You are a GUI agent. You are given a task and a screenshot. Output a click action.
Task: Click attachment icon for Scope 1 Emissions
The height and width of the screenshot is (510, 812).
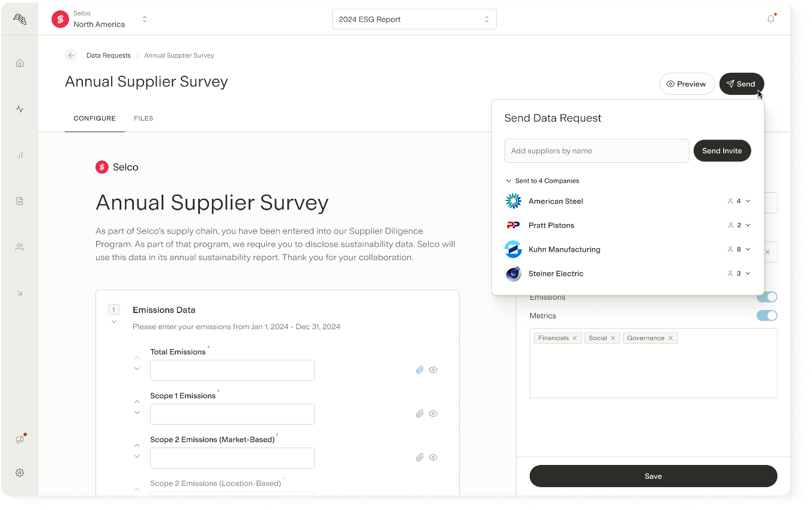point(420,414)
